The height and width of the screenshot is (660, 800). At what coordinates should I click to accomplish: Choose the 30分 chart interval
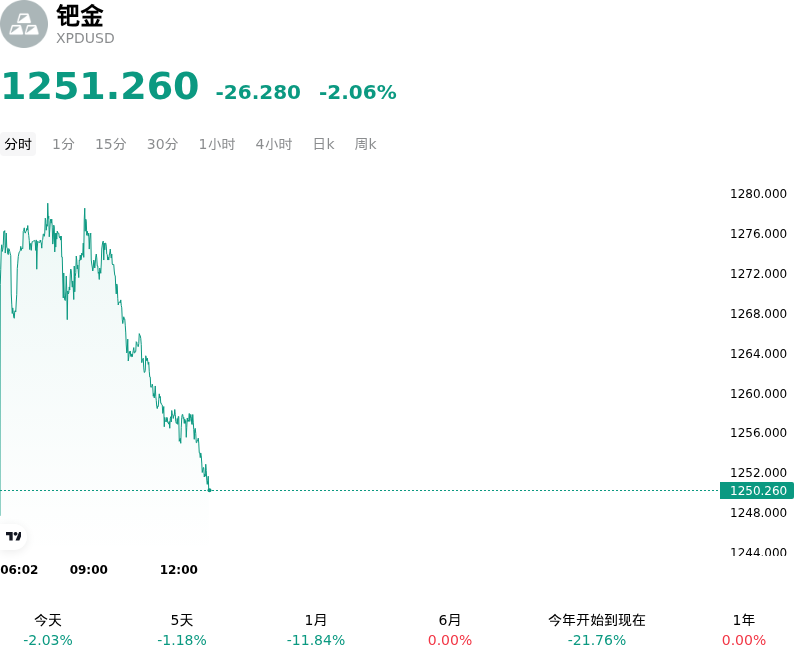163,144
